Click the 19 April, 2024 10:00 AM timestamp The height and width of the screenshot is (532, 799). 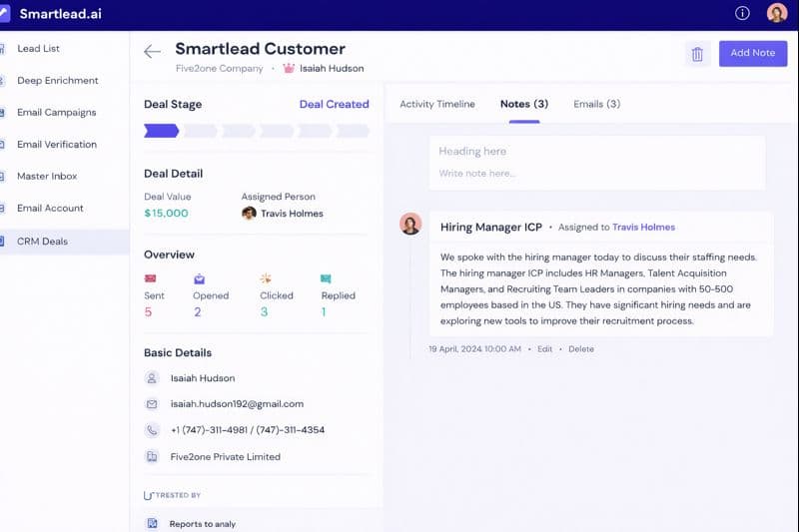pyautogui.click(x=475, y=349)
